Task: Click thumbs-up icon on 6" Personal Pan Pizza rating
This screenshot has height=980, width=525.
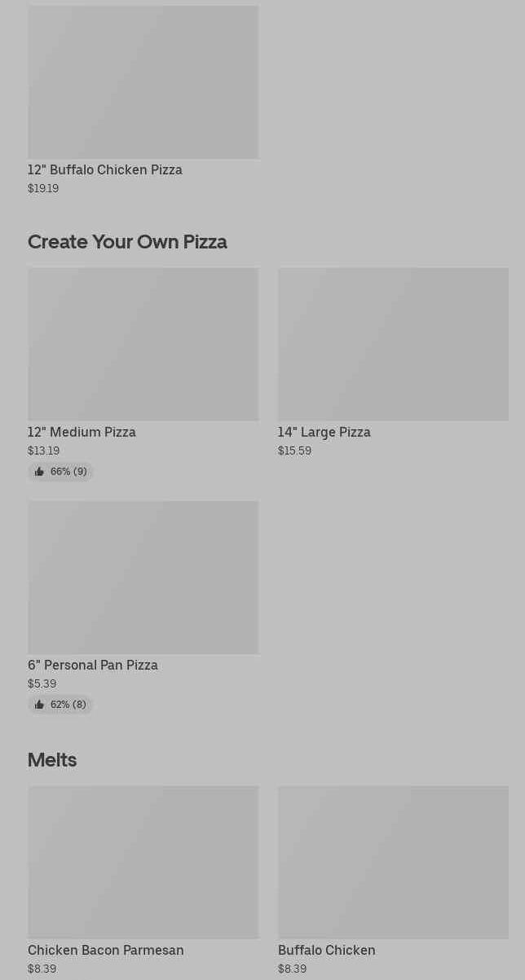Action: [x=39, y=705]
